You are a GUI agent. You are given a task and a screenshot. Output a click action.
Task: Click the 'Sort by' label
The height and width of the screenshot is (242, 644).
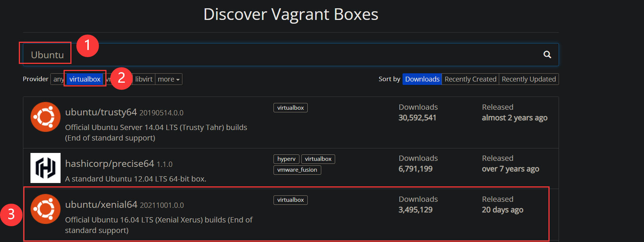pyautogui.click(x=389, y=79)
